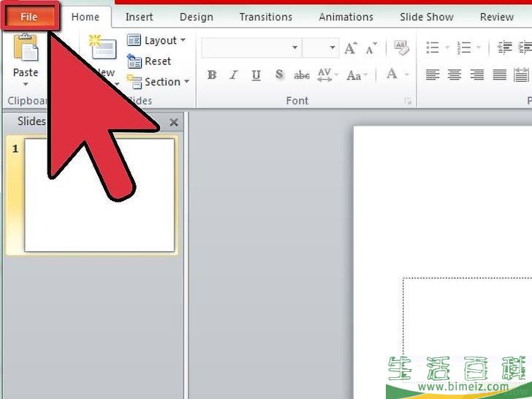
Task: Open the File tab
Action: [x=29, y=17]
